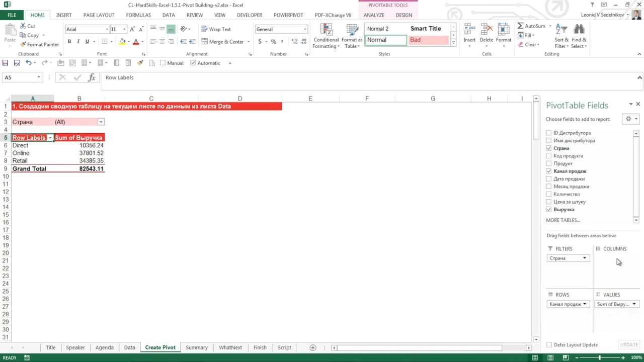
Task: Apply comma style format
Action: point(282,42)
